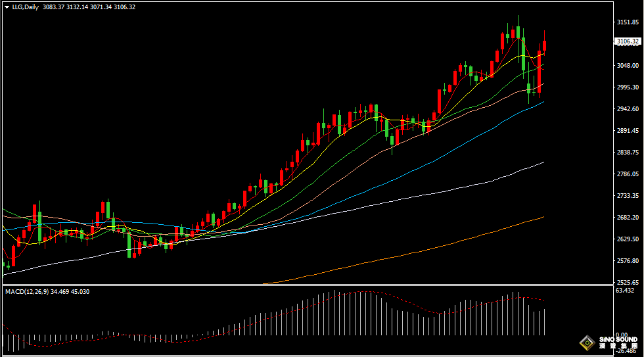Click the 3048.00 price axis label
This screenshot has width=644, height=357.
(627, 65)
